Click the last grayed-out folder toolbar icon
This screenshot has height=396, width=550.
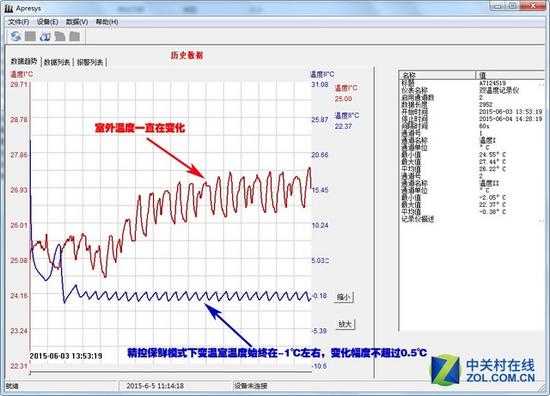(75, 36)
